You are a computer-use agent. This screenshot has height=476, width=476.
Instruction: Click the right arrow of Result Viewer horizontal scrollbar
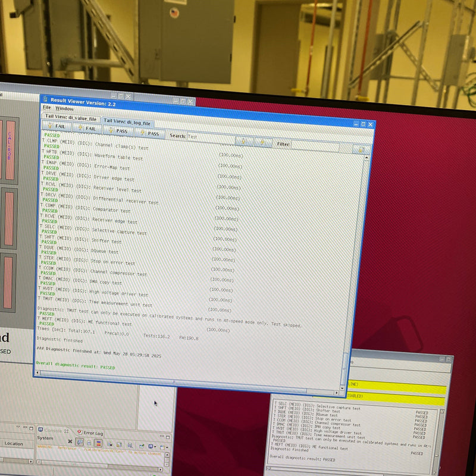[336, 393]
